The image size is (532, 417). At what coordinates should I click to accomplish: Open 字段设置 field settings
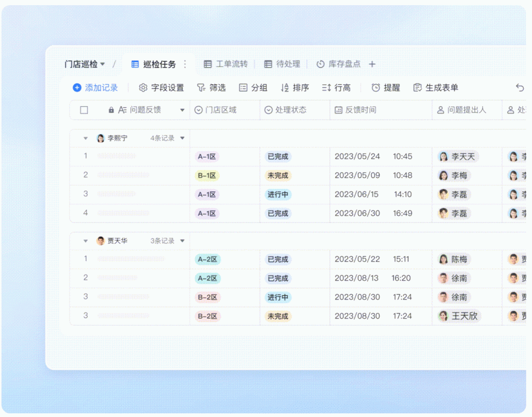pos(162,88)
